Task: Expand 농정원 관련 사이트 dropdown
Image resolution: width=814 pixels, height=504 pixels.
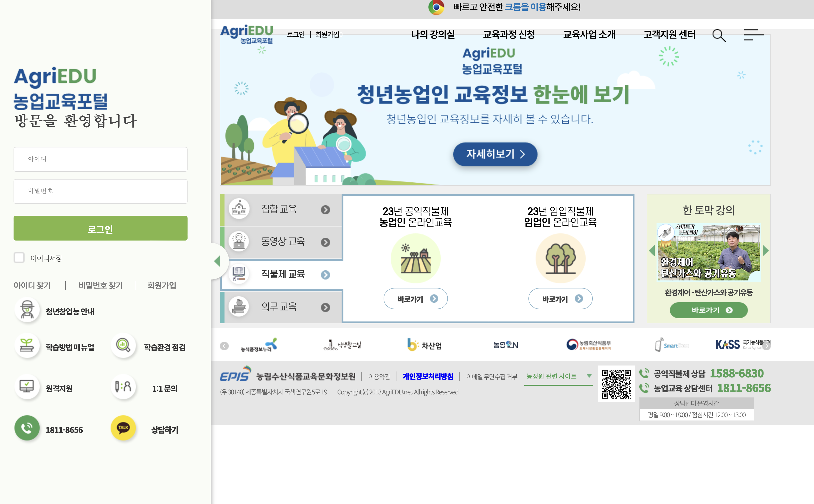Action: (589, 376)
